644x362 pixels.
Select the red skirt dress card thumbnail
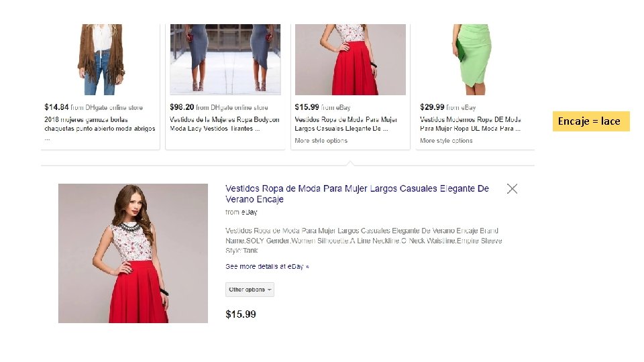coord(350,60)
